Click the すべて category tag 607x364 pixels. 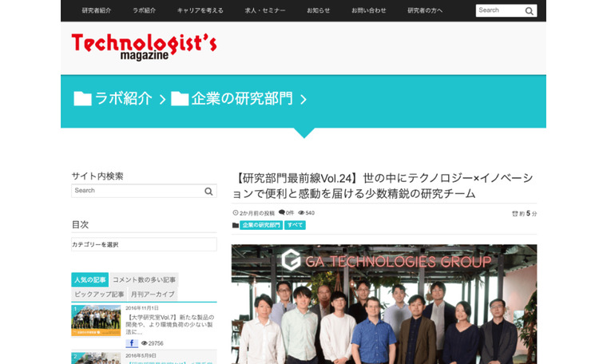(295, 225)
